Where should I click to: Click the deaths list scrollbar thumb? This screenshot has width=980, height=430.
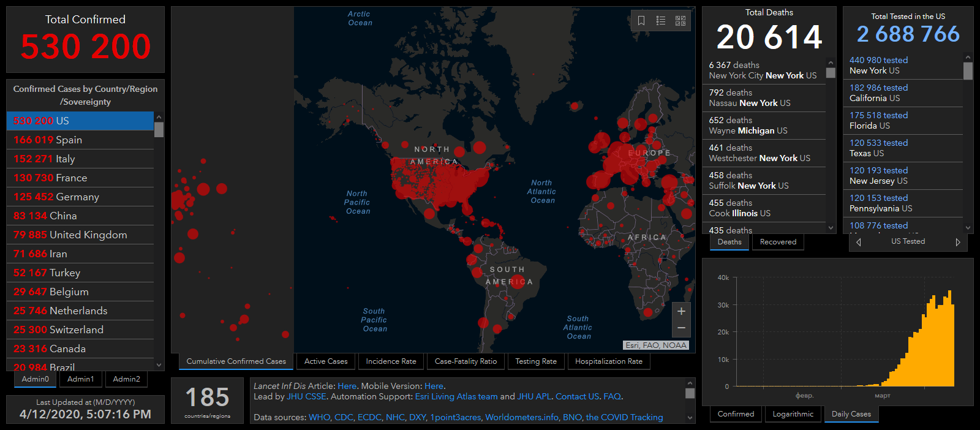831,73
